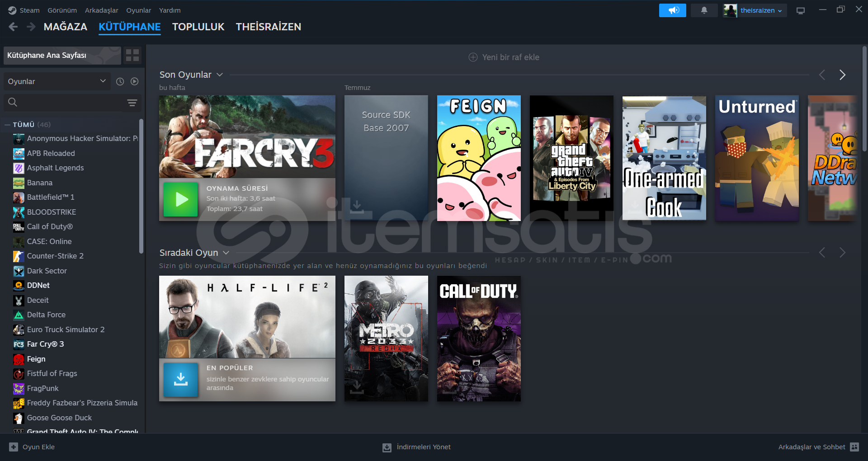Open the Yardım menu
This screenshot has width=868, height=461.
pos(170,10)
